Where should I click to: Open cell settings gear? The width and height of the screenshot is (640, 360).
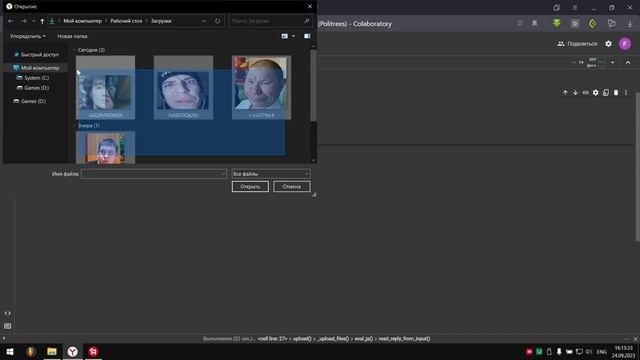(596, 93)
